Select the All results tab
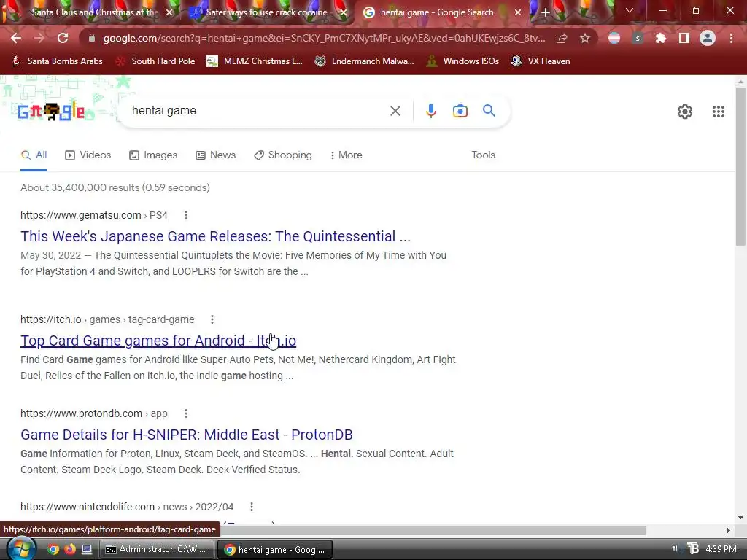Screen dimensions: 747x560 coord(34,155)
